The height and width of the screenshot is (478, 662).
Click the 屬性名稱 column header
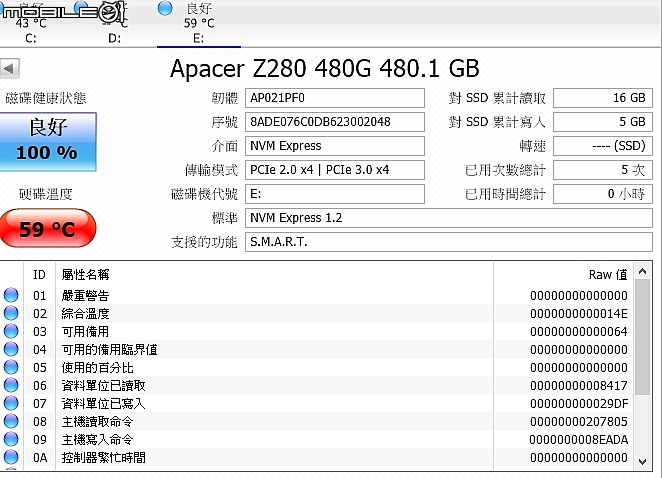click(274, 275)
